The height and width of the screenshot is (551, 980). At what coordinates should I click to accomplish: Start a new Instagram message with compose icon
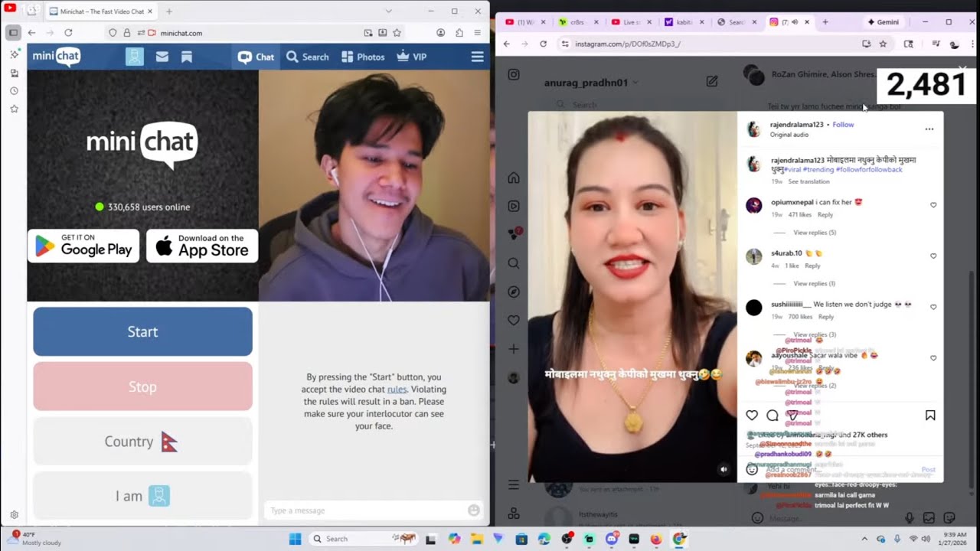712,81
